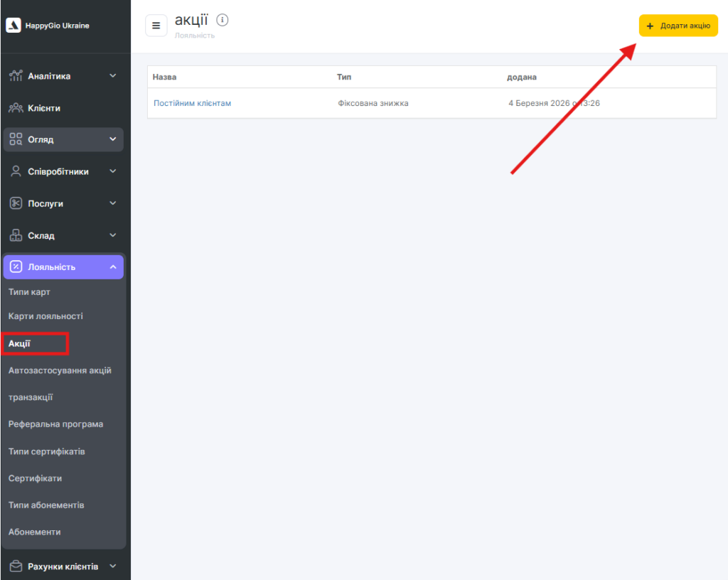Open the Типи карт submenu item

click(x=29, y=292)
